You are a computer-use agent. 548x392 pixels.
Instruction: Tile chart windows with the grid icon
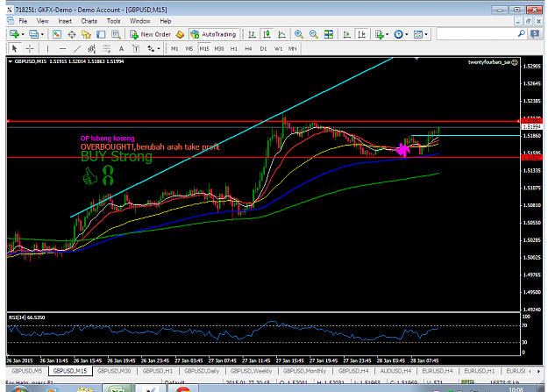(329, 34)
